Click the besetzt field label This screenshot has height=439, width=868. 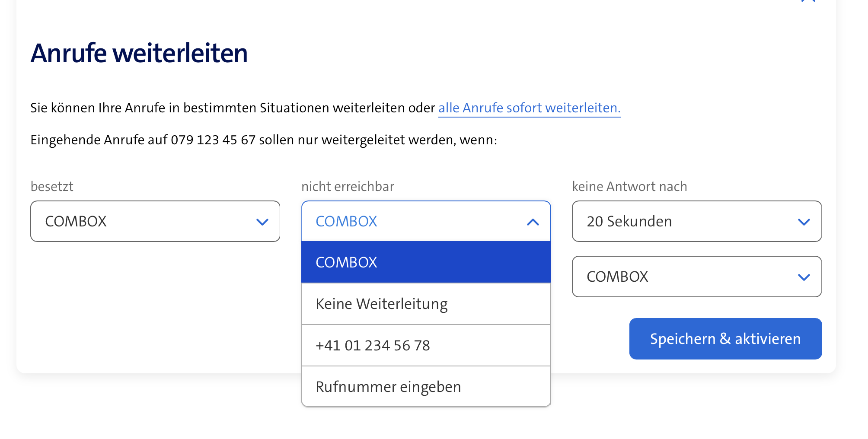point(52,187)
